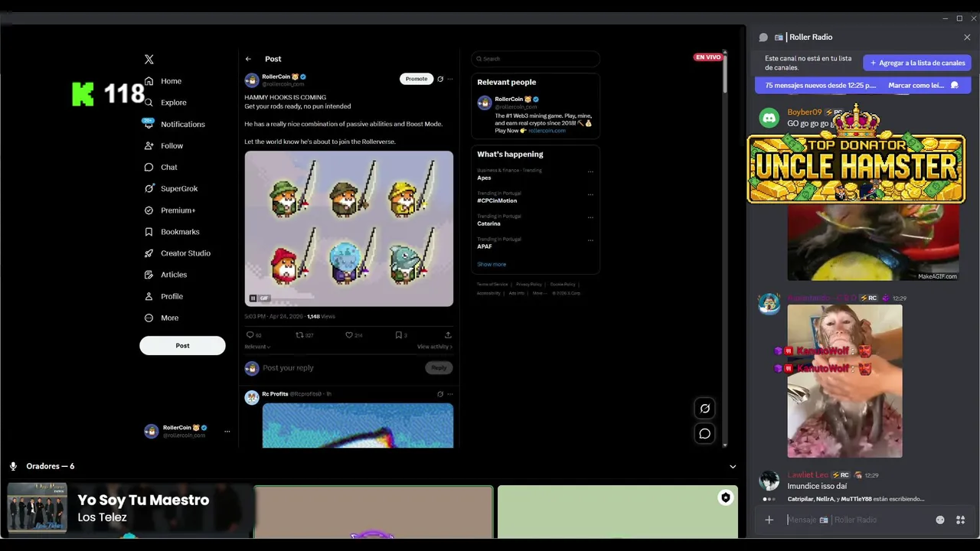The width and height of the screenshot is (980, 551).
Task: Click the Creator Studio icon
Action: pos(149,253)
